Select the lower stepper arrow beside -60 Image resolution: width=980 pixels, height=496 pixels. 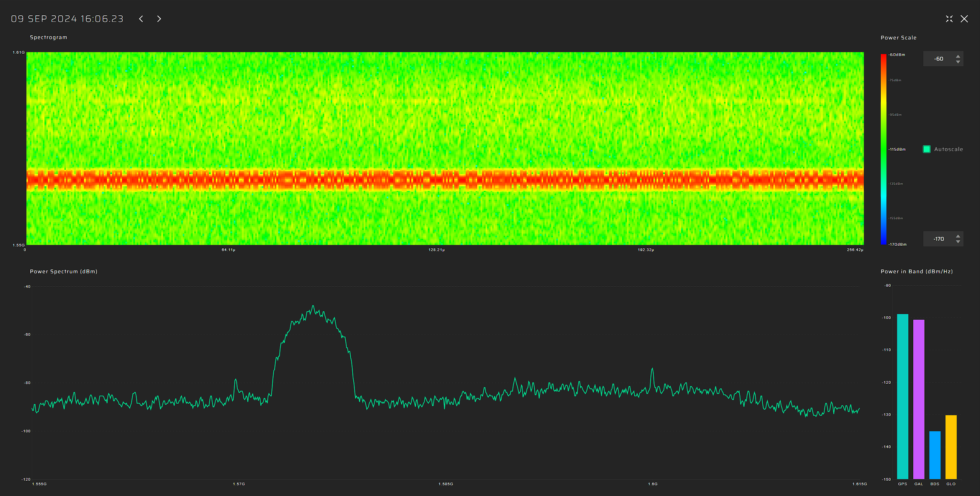958,61
